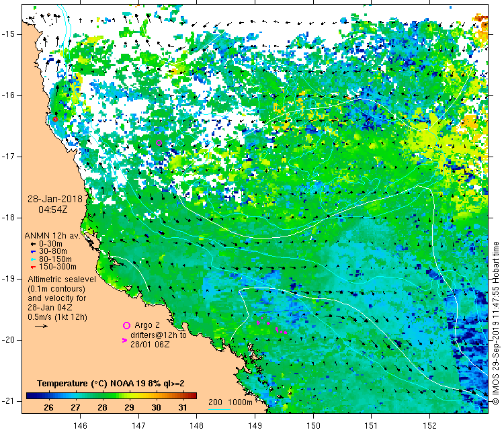The width and height of the screenshot is (504, 430).
Task: Click the 80-150m depth label
Action: (55, 259)
